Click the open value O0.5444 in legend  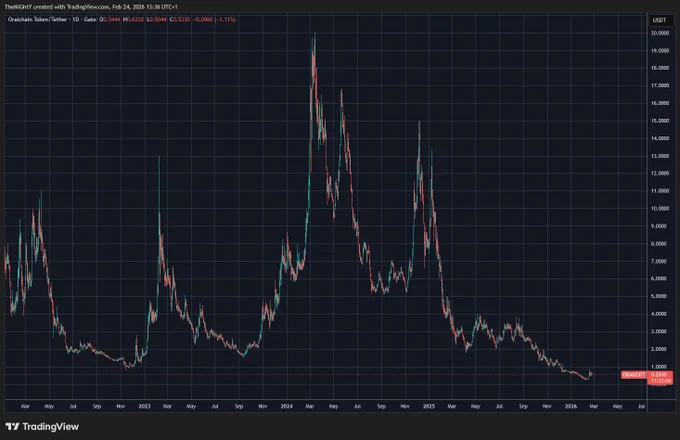(x=110, y=20)
